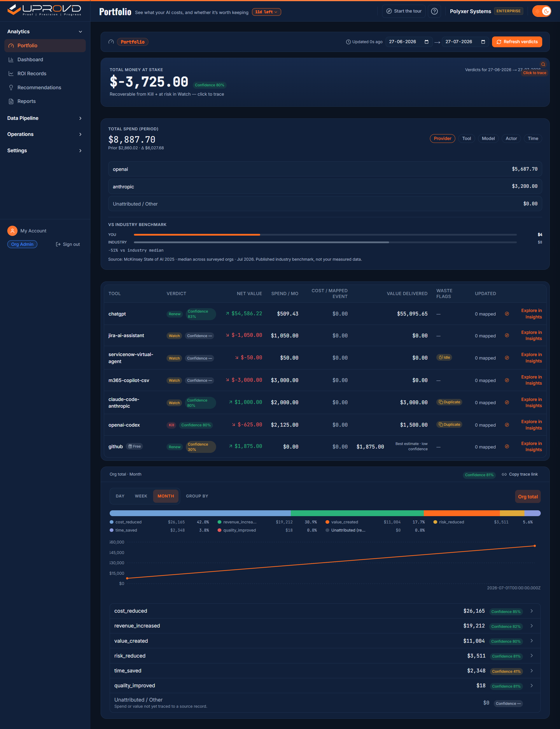
Task: Click calendar icon in start date field
Action: (426, 42)
